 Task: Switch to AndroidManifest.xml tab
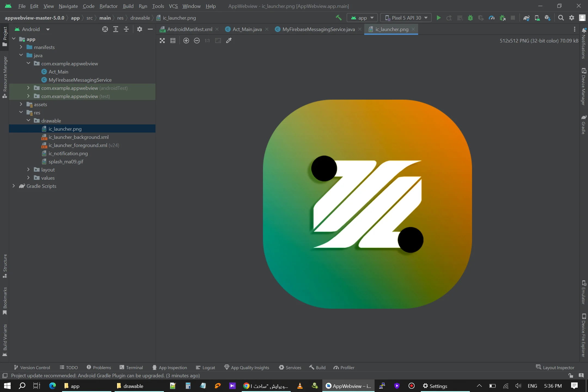pos(189,29)
